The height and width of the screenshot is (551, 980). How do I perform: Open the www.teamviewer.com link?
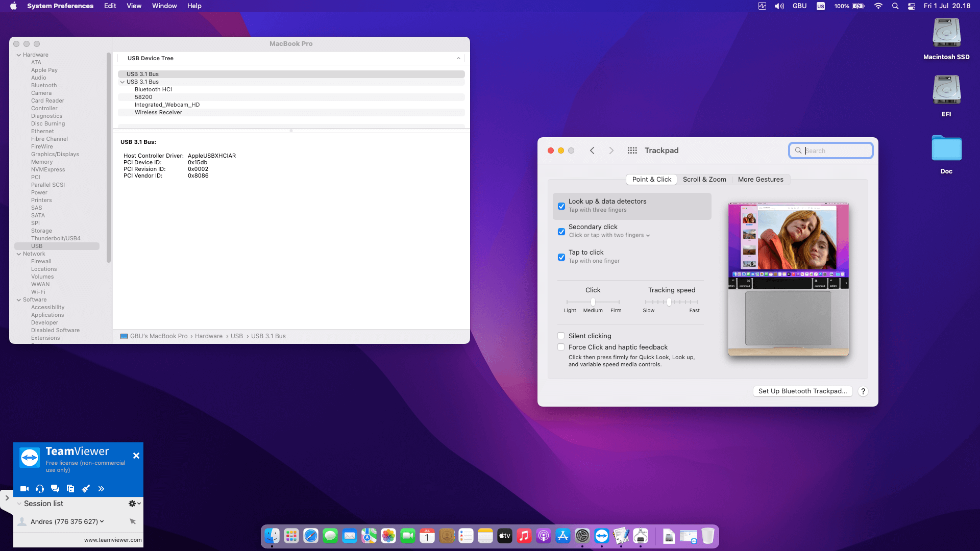pos(113,540)
